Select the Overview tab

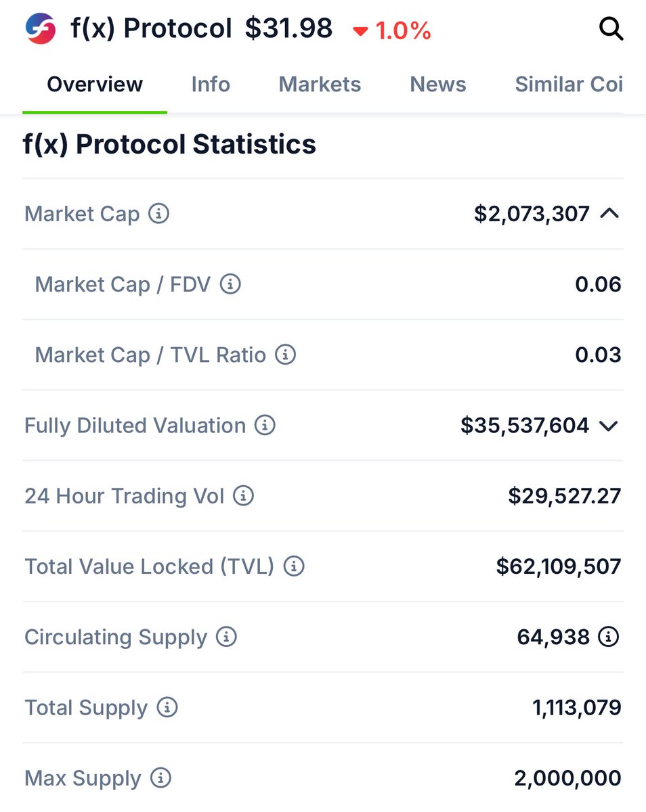(x=95, y=85)
